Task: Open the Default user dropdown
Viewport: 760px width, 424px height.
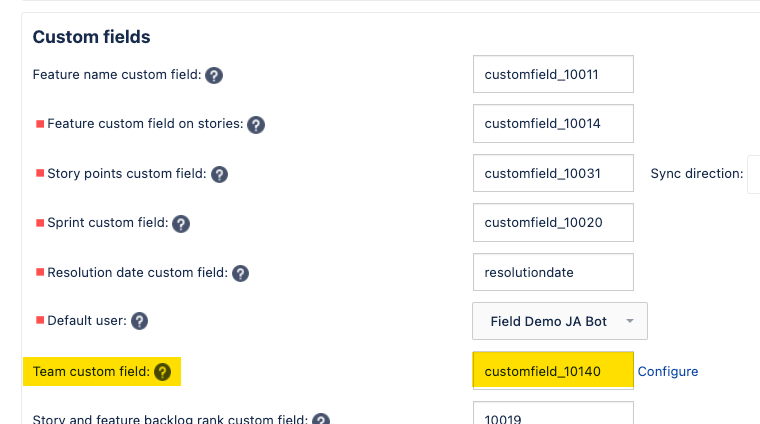Action: click(x=560, y=321)
